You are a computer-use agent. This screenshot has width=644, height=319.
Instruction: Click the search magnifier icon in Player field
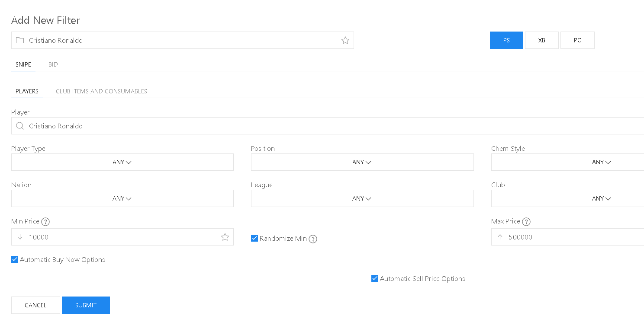click(x=20, y=126)
